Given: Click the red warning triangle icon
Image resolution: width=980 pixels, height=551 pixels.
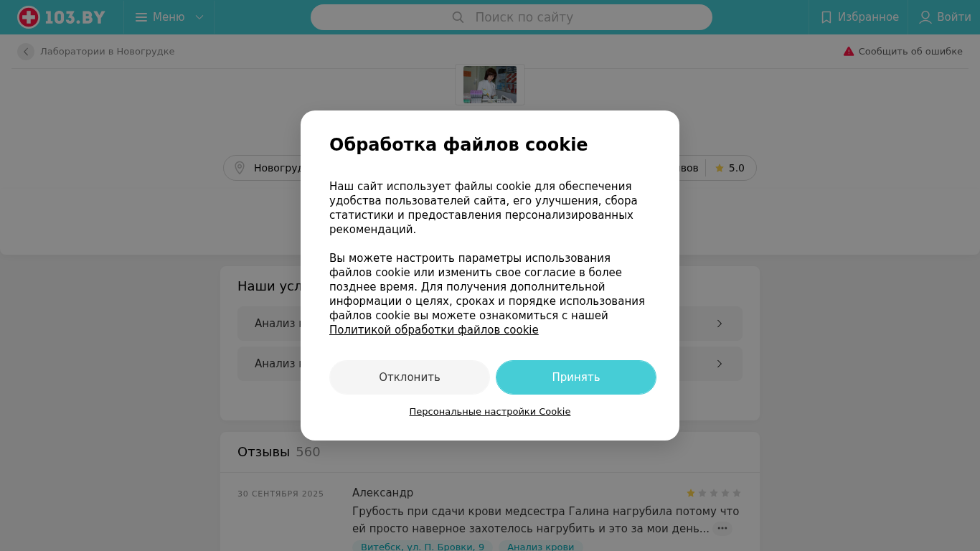Looking at the screenshot, I should coord(849,52).
